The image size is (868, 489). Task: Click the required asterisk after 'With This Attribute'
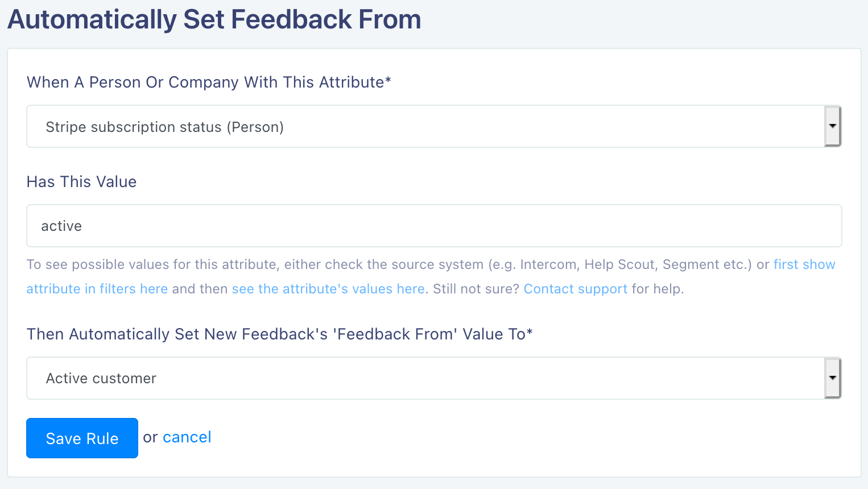(x=388, y=81)
